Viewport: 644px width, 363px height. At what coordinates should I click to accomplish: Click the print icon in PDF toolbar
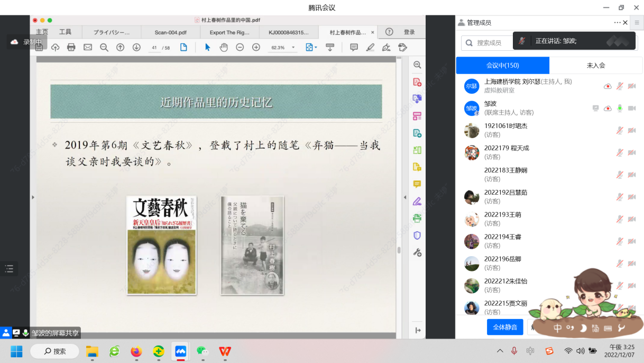point(71,48)
